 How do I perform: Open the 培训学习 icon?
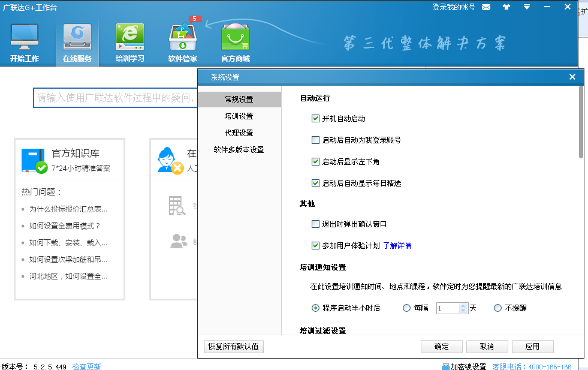click(x=129, y=37)
